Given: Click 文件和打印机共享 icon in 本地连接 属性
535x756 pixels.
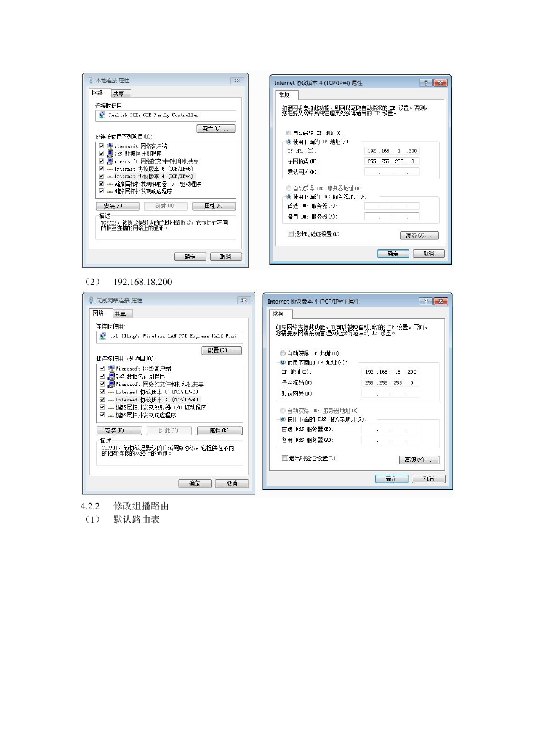Looking at the screenshot, I should (110, 161).
